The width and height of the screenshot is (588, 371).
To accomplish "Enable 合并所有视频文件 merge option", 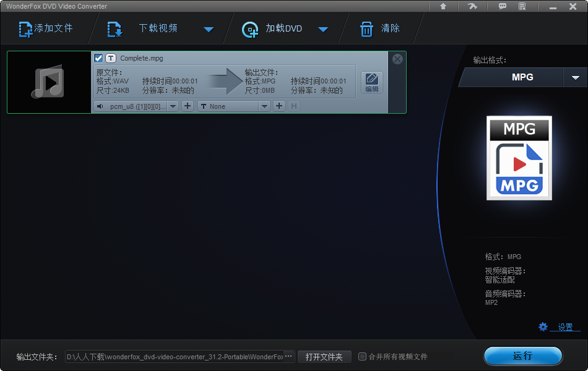I will [x=362, y=356].
